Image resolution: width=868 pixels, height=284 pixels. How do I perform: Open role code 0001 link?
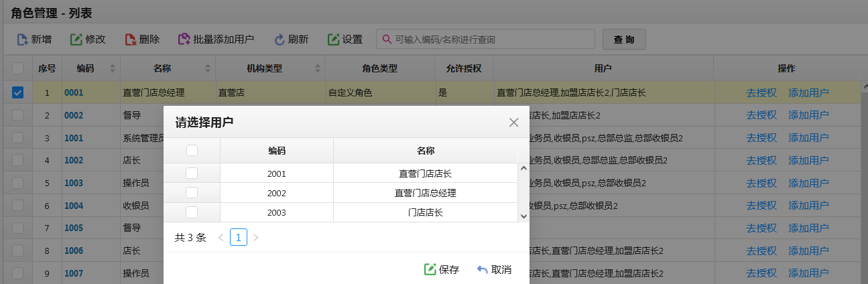(74, 92)
